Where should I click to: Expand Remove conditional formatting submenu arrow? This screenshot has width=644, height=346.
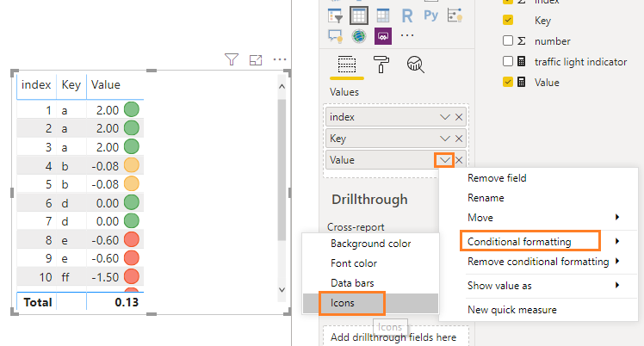coord(617,261)
